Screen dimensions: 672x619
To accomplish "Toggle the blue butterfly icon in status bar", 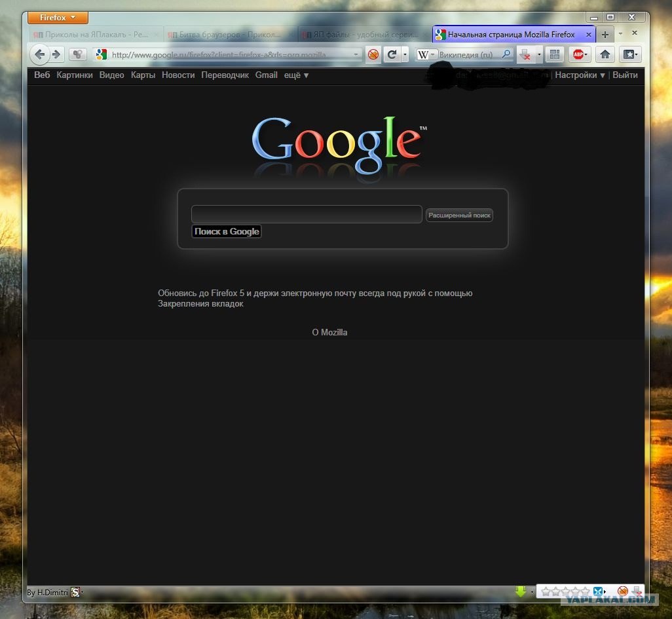I will (x=598, y=591).
